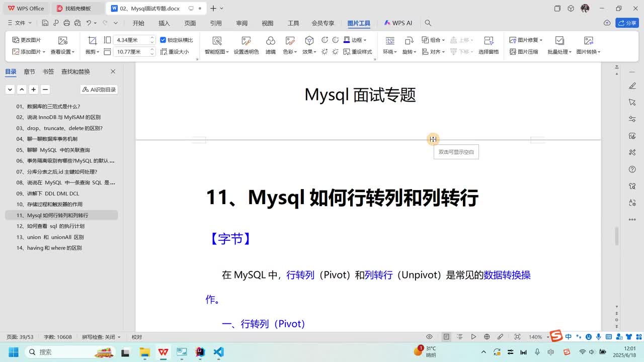Open the 找稻壳模板 template tab

pyautogui.click(x=78, y=9)
